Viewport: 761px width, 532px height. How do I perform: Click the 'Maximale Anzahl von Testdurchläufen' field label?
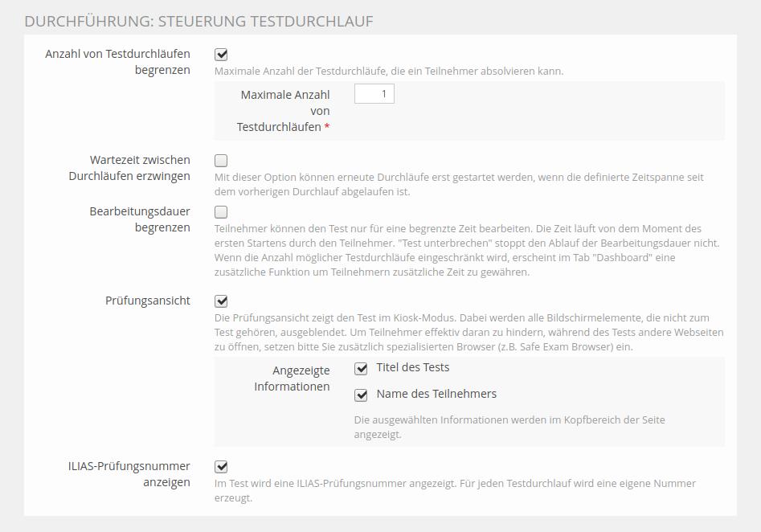pyautogui.click(x=284, y=111)
